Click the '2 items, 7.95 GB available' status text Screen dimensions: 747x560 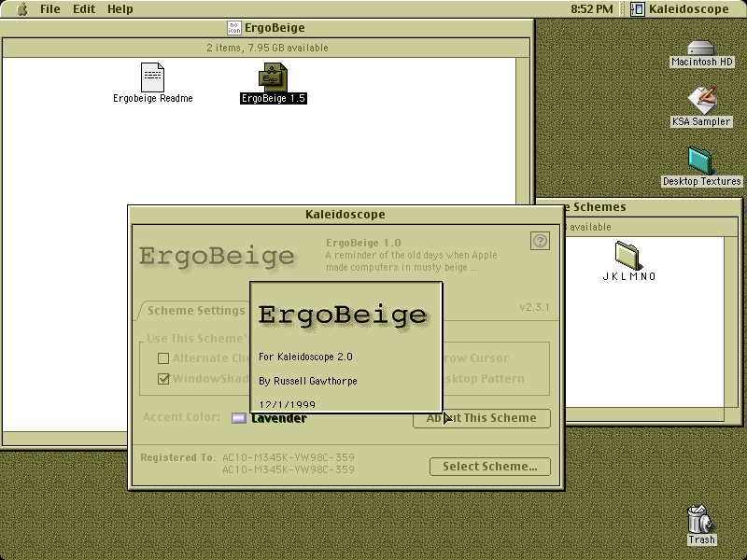[267, 48]
